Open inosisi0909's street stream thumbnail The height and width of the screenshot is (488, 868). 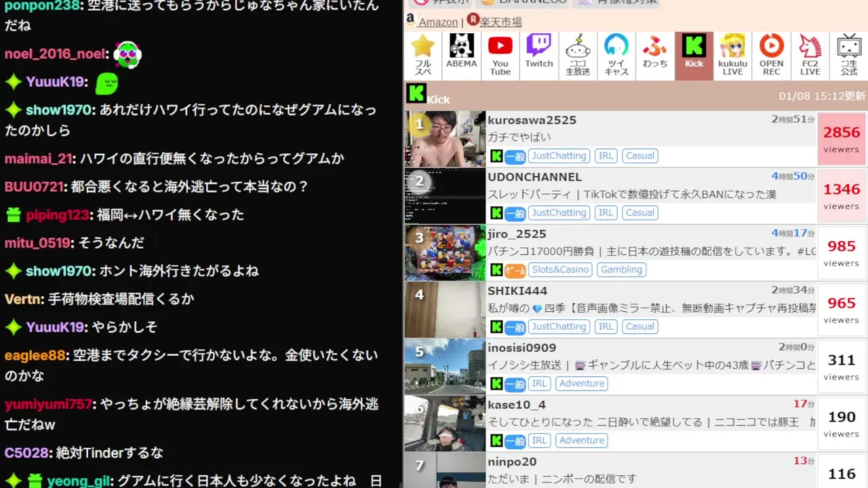(445, 367)
